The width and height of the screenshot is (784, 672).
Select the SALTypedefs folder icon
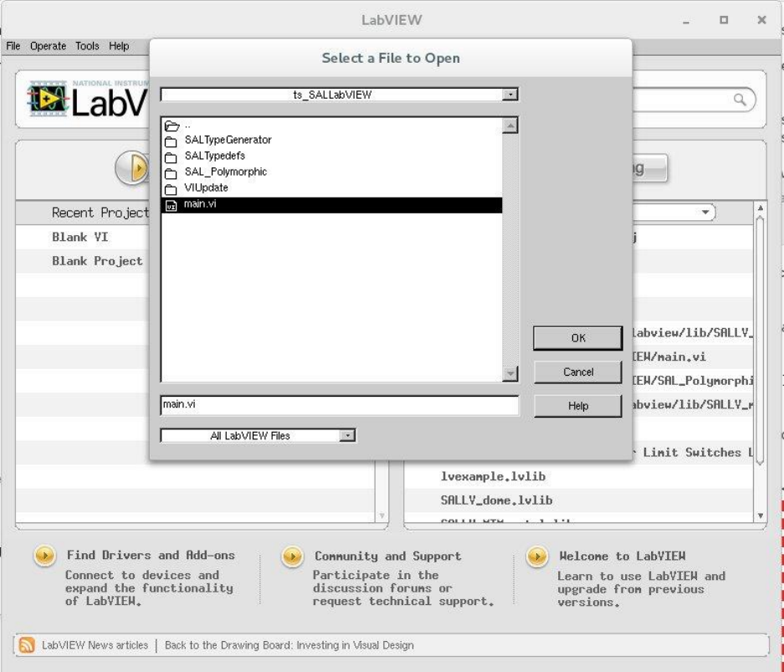click(x=171, y=158)
